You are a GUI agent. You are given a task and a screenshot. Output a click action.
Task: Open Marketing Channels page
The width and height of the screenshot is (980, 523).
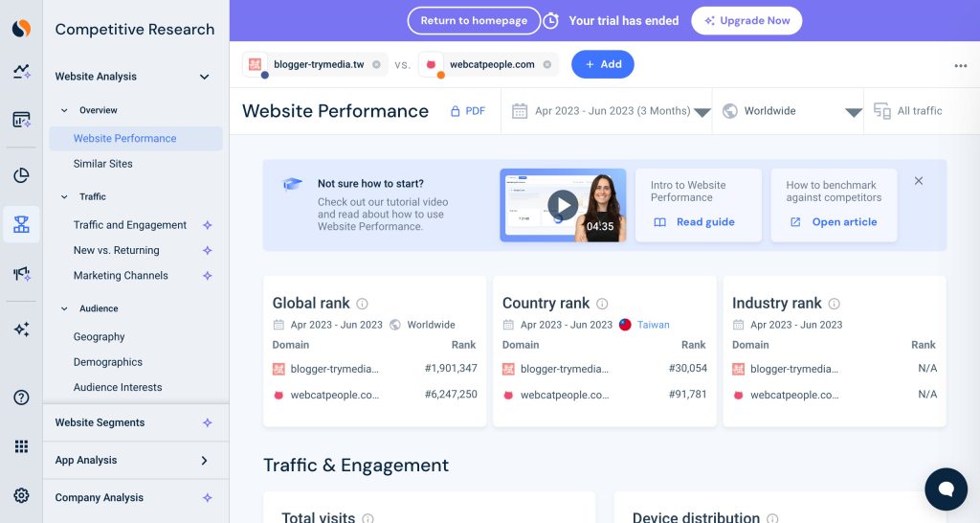121,275
